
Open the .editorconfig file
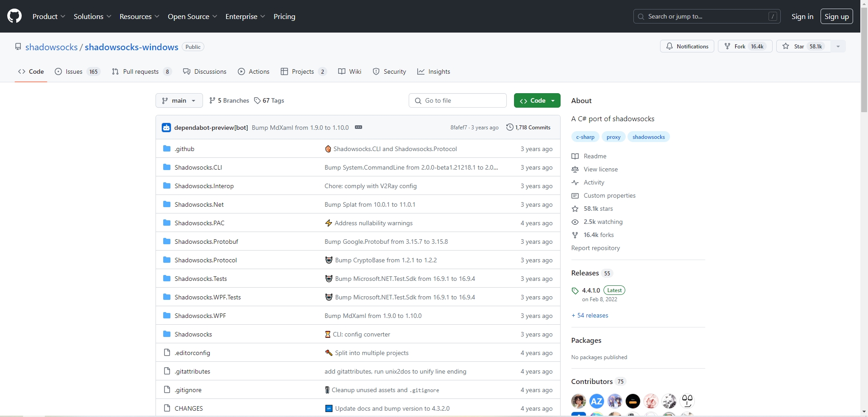[192, 353]
